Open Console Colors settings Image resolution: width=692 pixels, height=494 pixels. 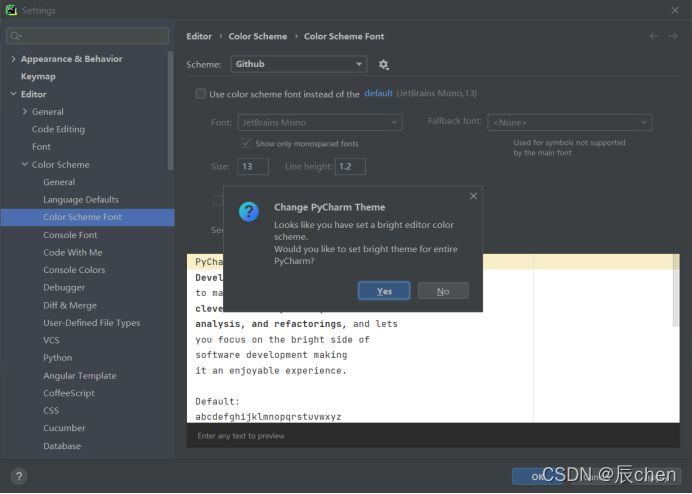coord(74,270)
